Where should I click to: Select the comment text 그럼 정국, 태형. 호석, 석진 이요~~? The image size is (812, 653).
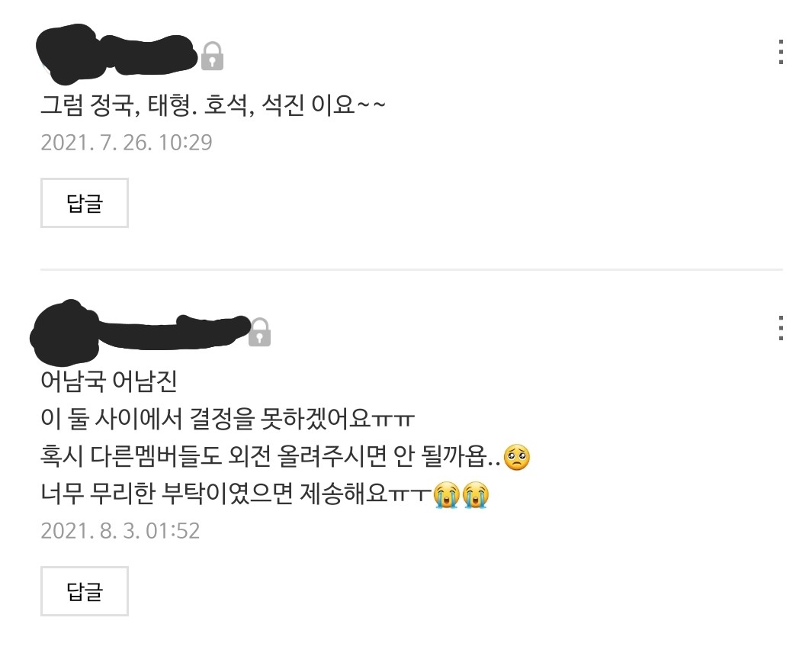(x=213, y=105)
